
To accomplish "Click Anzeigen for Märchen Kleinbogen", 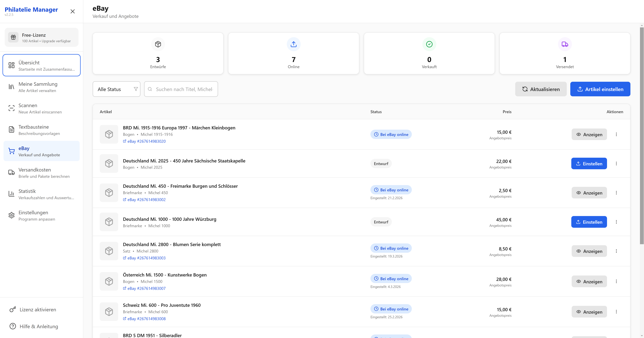I will (x=589, y=135).
